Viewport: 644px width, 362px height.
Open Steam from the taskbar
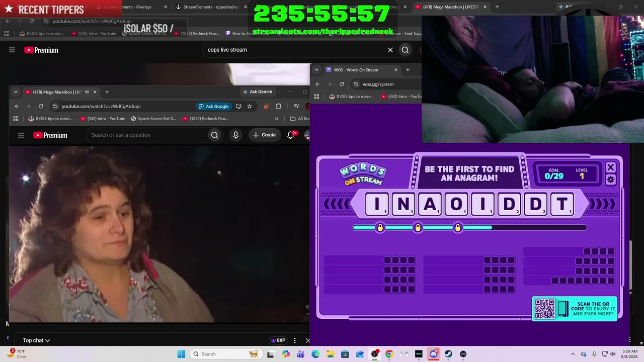click(448, 354)
